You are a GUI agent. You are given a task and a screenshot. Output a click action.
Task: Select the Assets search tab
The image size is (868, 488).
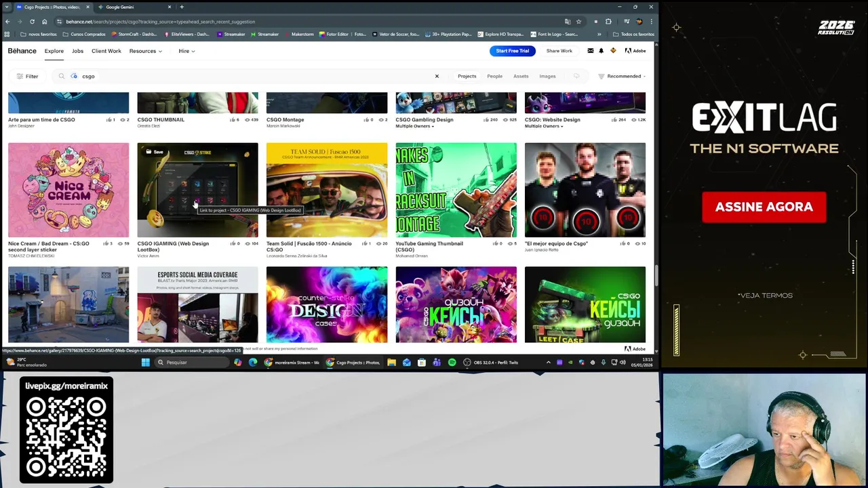click(521, 77)
